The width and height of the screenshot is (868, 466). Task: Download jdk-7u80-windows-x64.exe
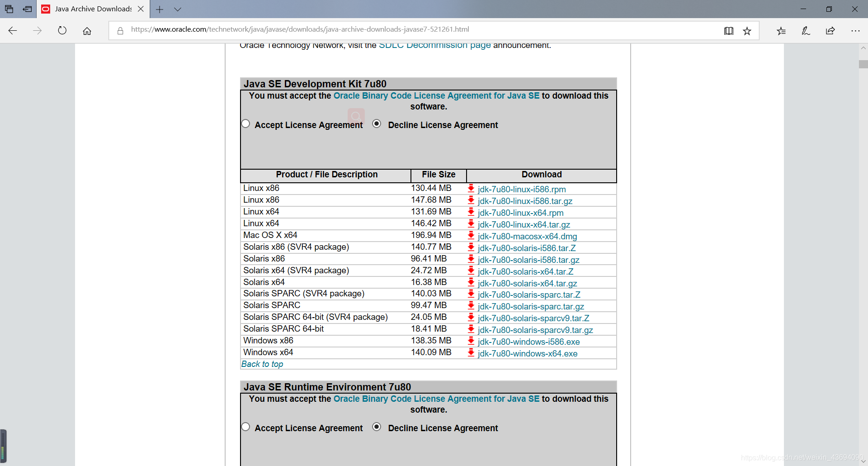[x=528, y=354]
